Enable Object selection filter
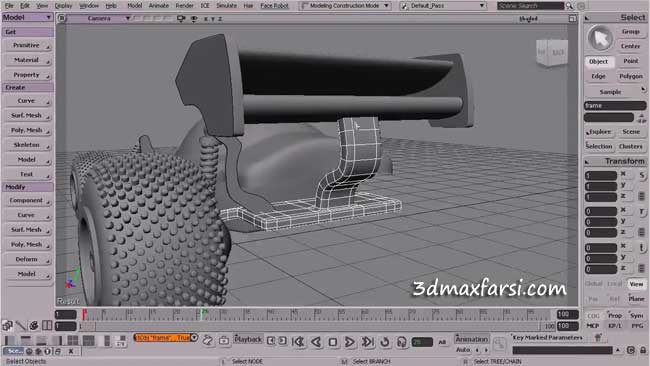 599,61
